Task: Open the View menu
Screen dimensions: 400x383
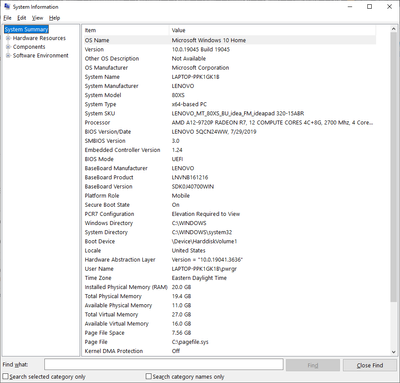Action: point(37,18)
